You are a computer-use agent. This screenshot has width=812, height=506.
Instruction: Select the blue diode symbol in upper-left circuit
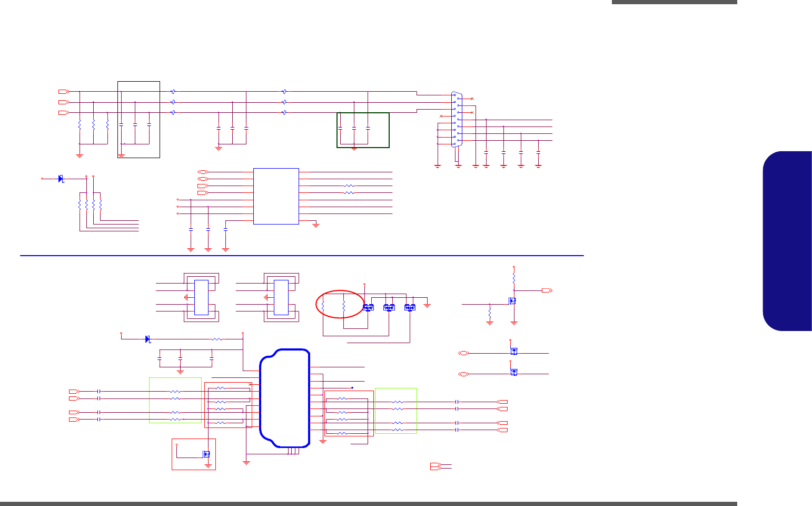pos(61,179)
